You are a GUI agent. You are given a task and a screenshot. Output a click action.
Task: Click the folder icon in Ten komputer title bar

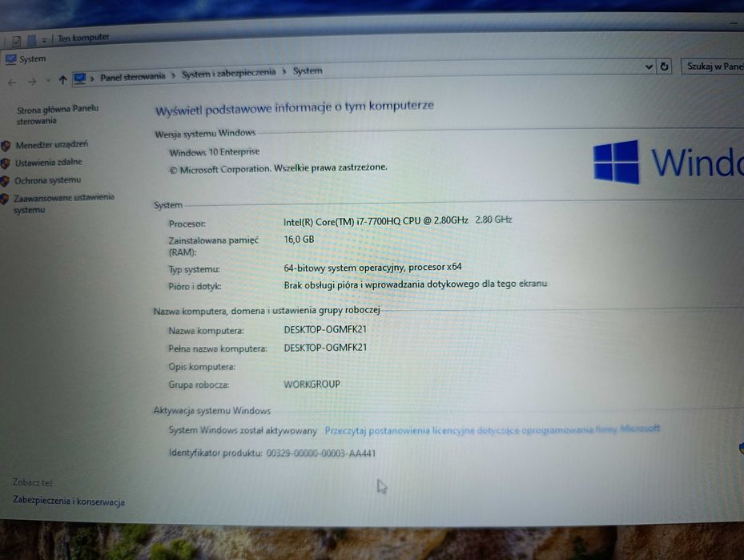coord(31,40)
